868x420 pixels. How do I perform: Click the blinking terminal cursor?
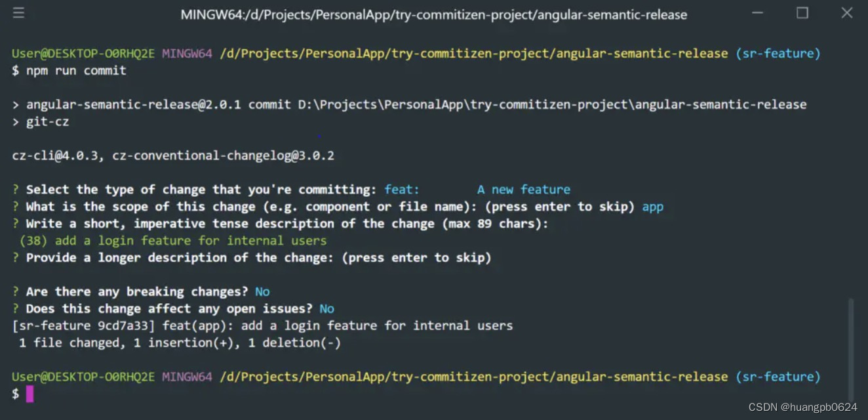point(29,394)
